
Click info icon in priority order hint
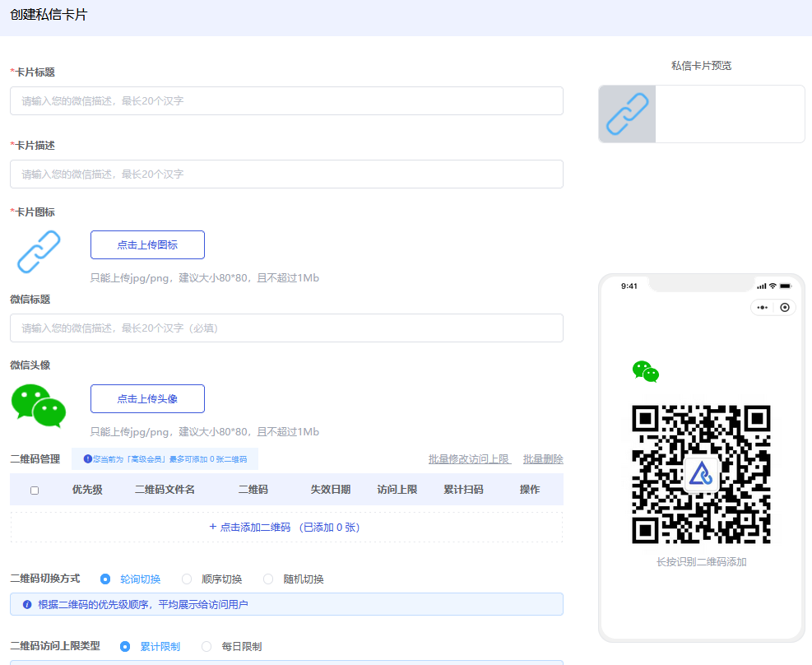[27, 604]
